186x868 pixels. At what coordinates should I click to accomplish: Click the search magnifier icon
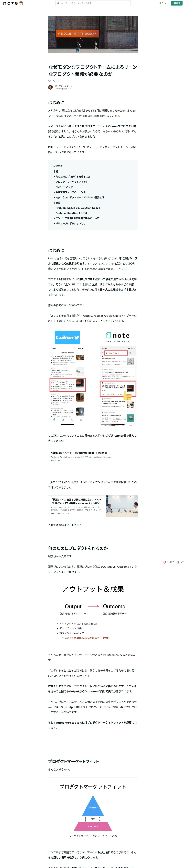coord(58,3)
